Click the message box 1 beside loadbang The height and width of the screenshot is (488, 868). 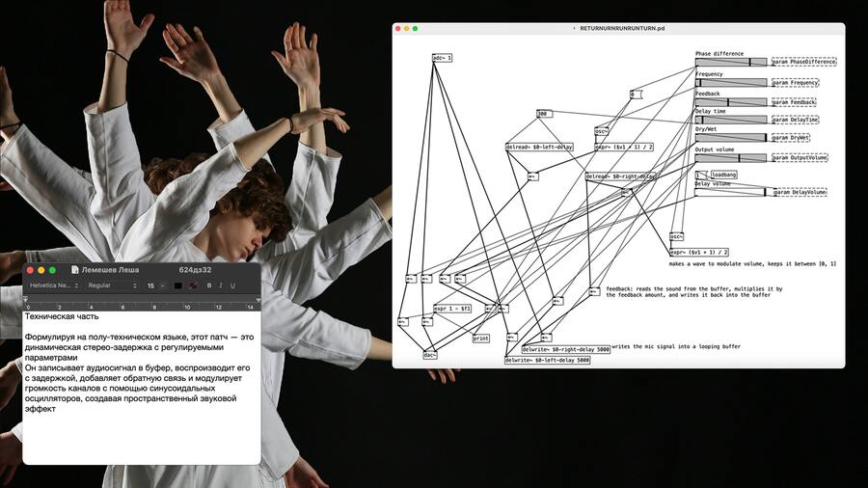700,175
